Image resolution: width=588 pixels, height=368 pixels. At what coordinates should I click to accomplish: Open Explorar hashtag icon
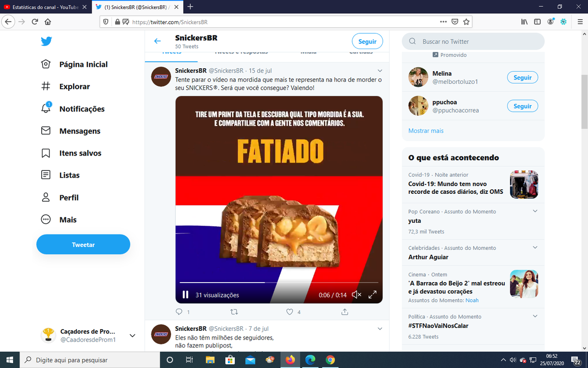(x=46, y=86)
